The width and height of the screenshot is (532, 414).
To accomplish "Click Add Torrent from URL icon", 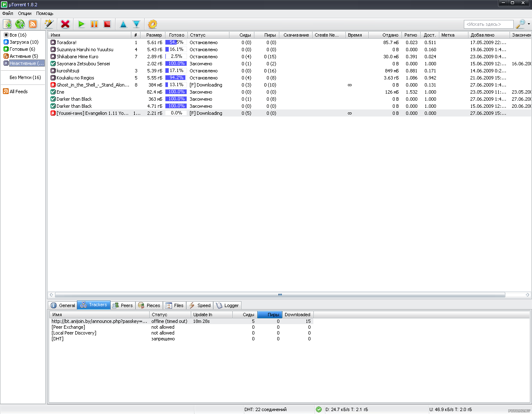I will [x=20, y=24].
